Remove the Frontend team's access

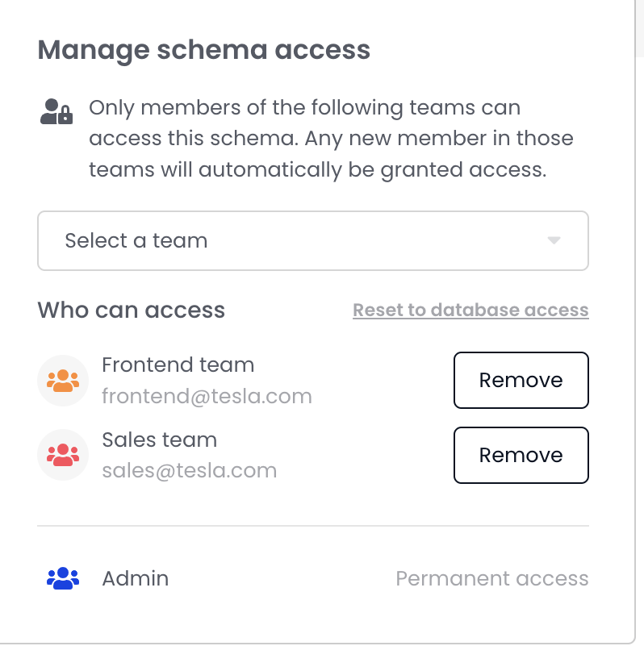click(x=521, y=381)
